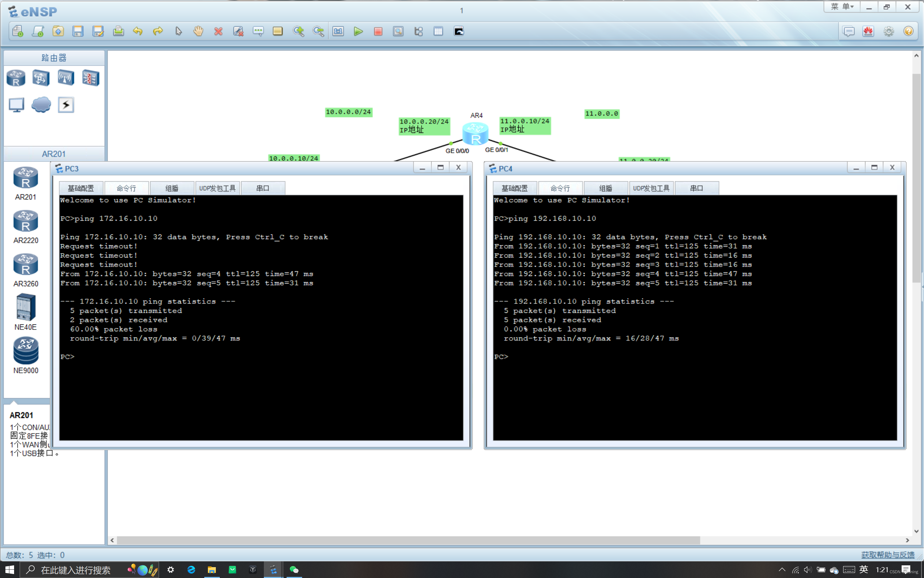
Task: Open 组播 tab in PC4 window
Action: click(x=606, y=188)
